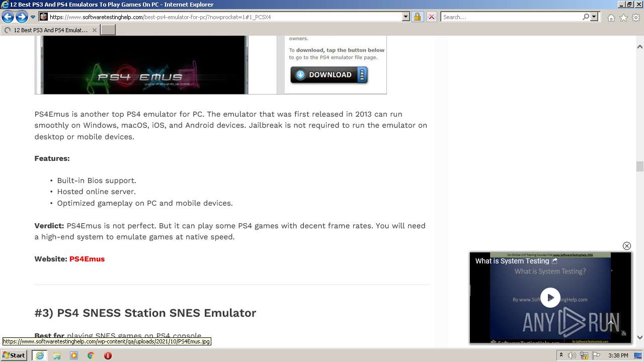Open the recent pages dropdown arrow

(33, 17)
